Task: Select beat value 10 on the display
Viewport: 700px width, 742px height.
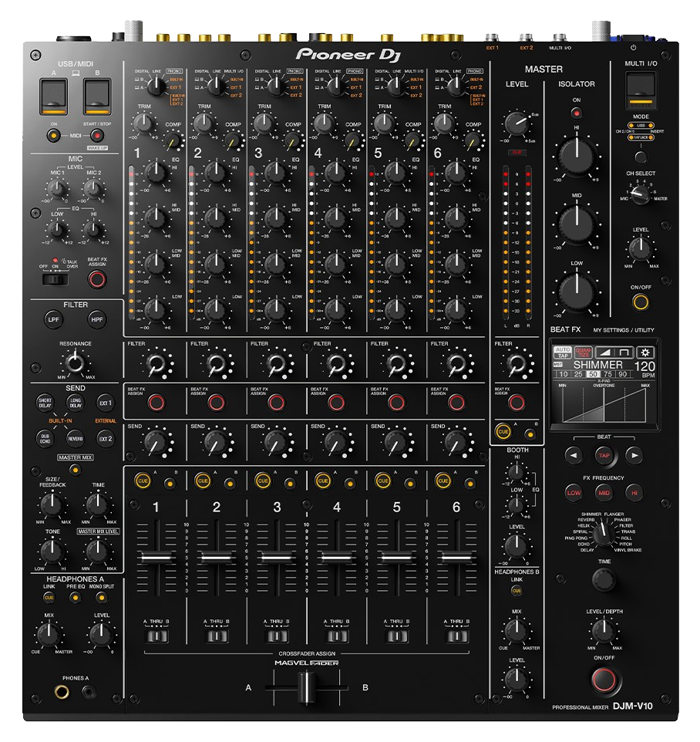Action: point(564,374)
